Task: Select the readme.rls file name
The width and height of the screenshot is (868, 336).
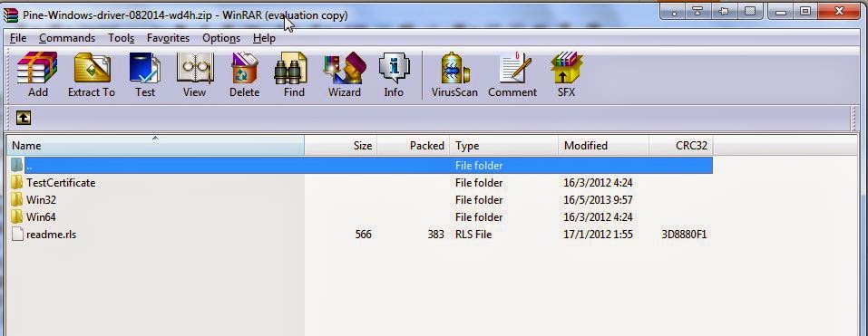Action: (x=52, y=235)
